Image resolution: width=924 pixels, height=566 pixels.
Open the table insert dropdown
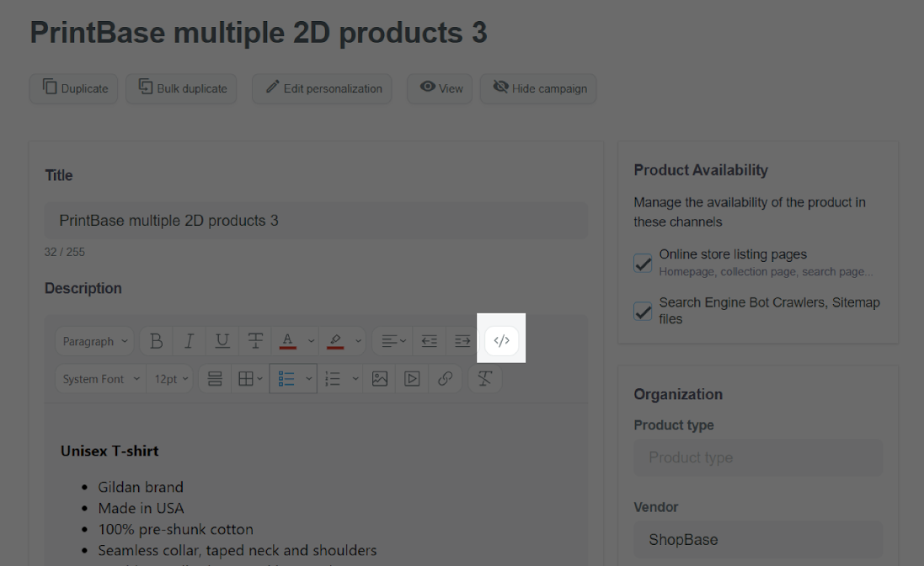tap(250, 379)
